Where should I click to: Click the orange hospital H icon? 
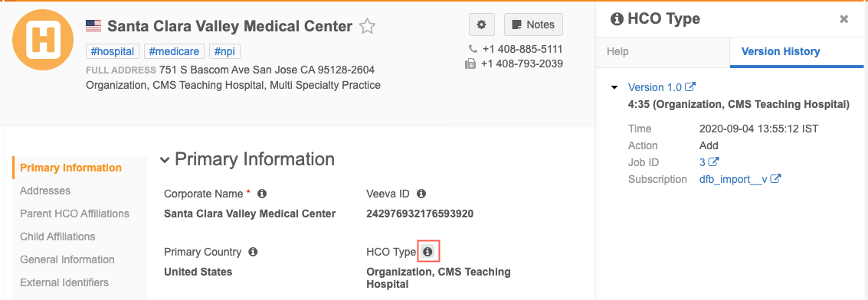(43, 40)
